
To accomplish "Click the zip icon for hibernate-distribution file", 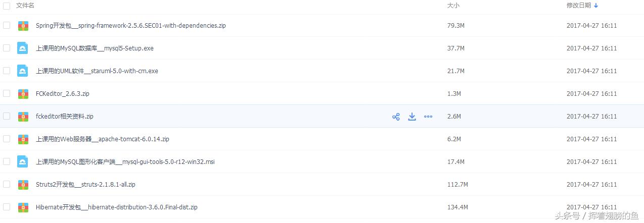I will [23, 207].
